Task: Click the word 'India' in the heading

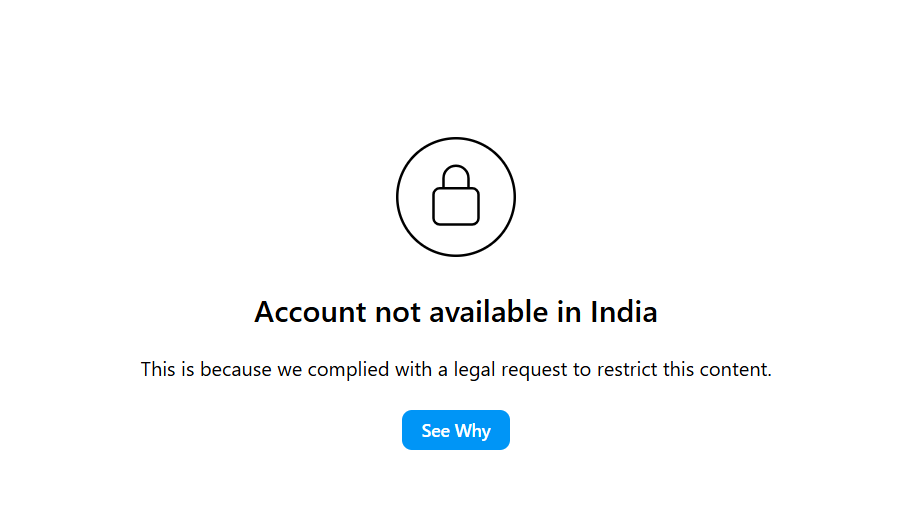Action: pos(624,312)
